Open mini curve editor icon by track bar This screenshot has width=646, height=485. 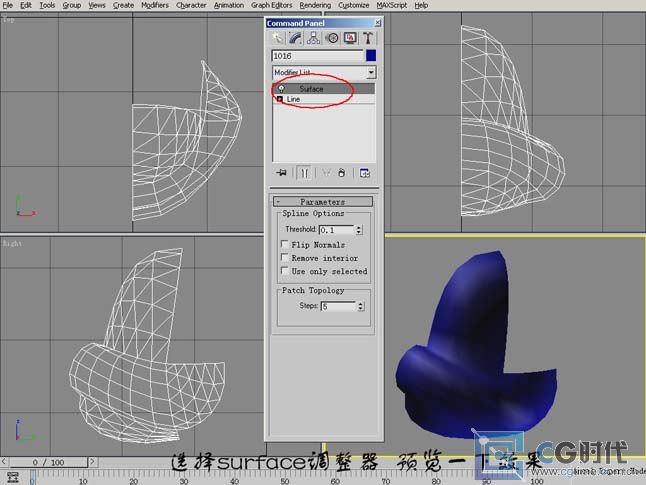[x=13, y=477]
